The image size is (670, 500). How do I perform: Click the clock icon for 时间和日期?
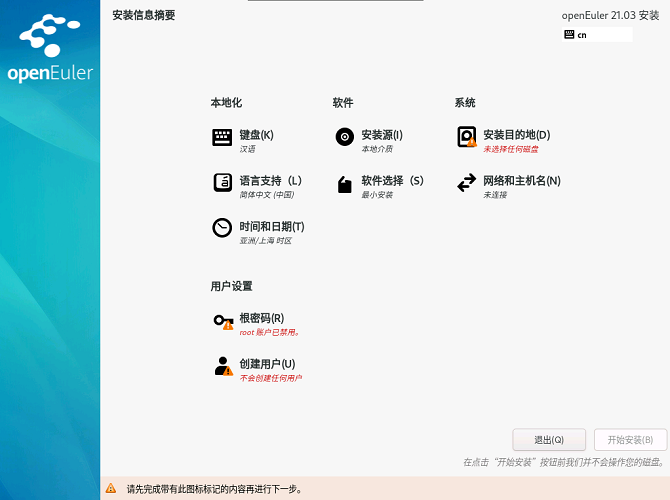tap(222, 228)
